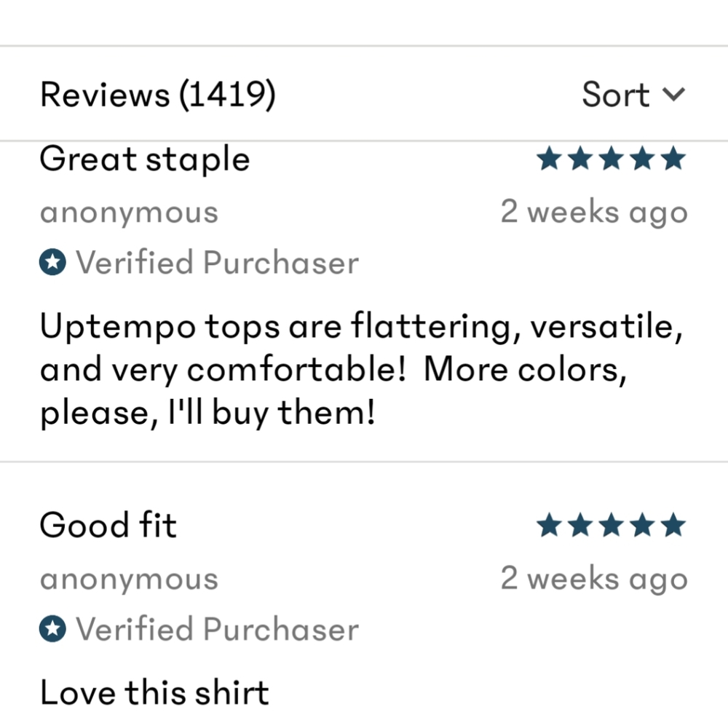Click the star rating on Good fit review
This screenshot has height=728, width=728.
612,524
